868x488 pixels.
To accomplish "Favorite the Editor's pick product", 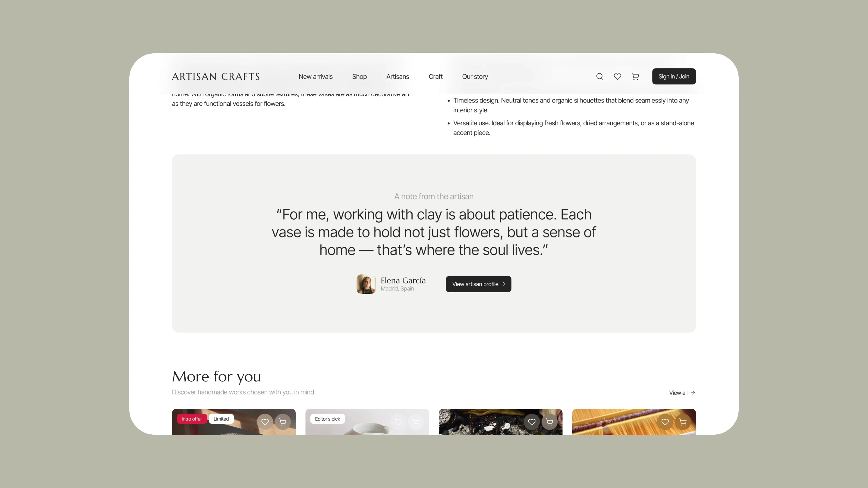I will [398, 422].
